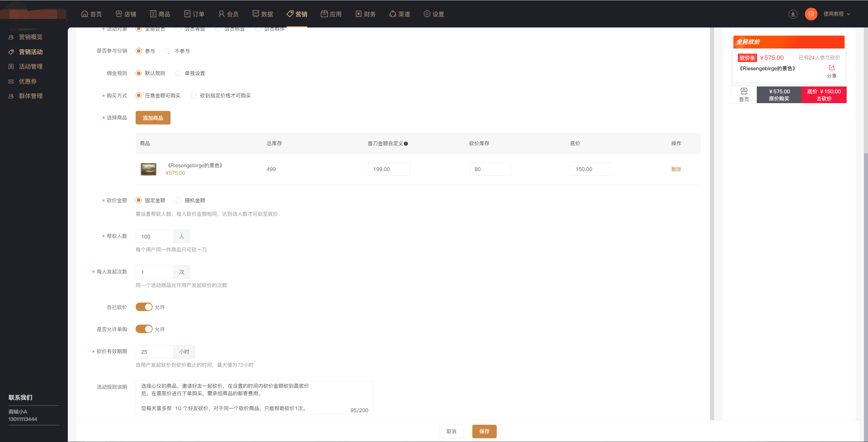Choose 不参与 for distribution participation

pos(169,51)
